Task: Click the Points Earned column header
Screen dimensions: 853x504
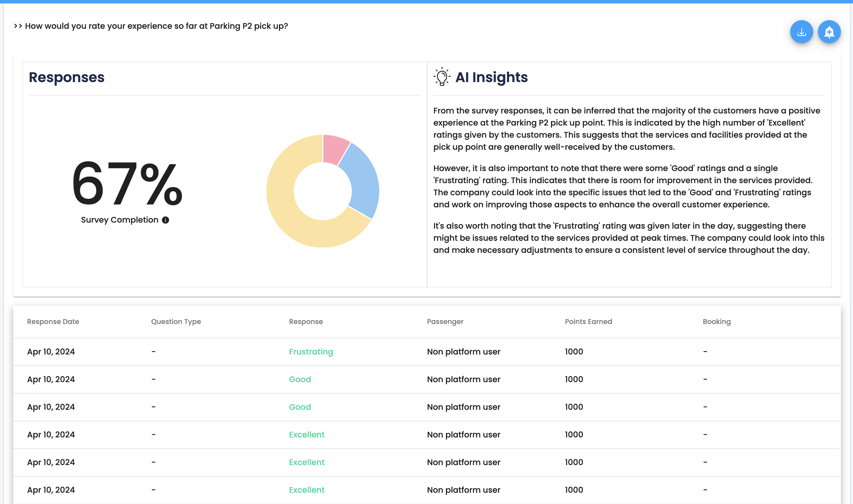Action: point(588,321)
